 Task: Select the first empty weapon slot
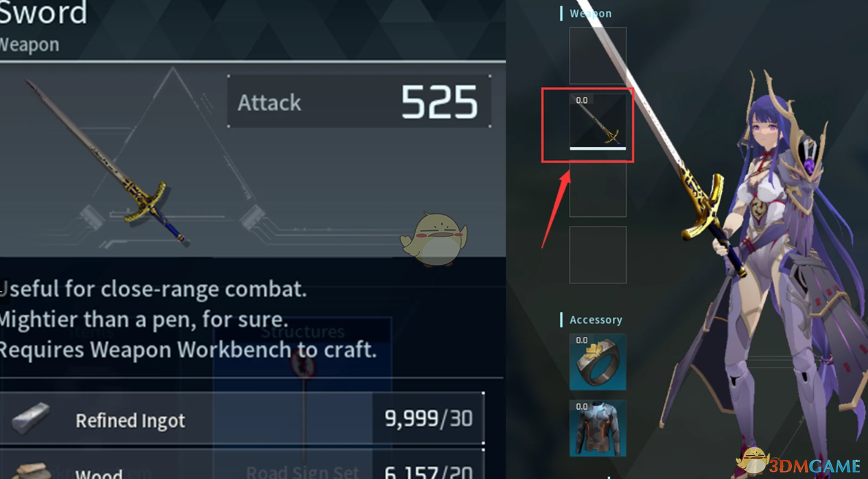[x=598, y=56]
